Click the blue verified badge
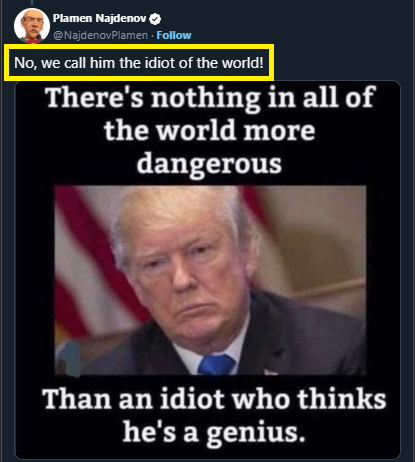 [x=155, y=19]
